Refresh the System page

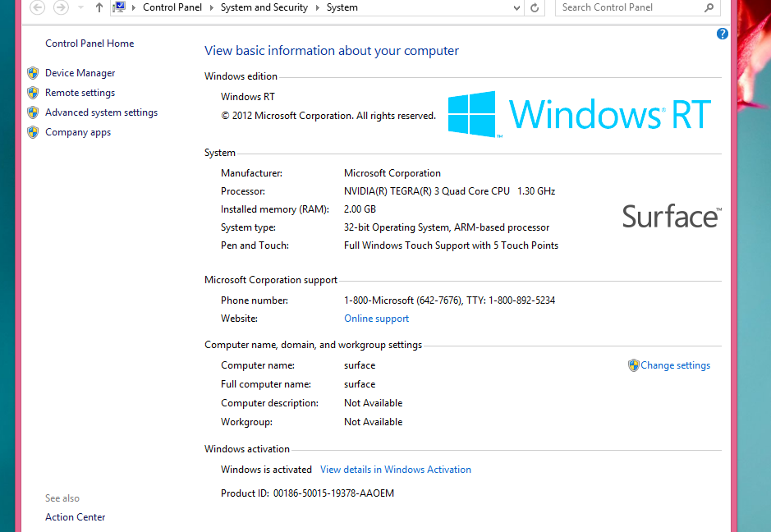(x=535, y=7)
